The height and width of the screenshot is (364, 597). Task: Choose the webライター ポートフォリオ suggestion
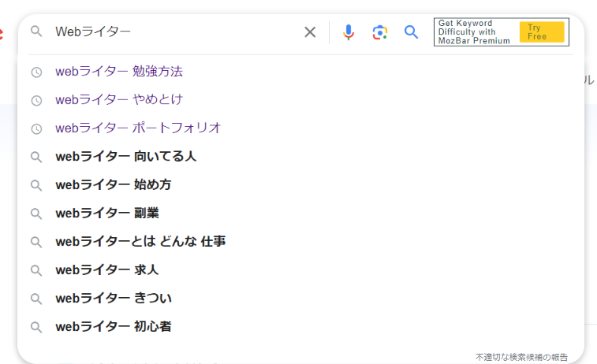[138, 128]
